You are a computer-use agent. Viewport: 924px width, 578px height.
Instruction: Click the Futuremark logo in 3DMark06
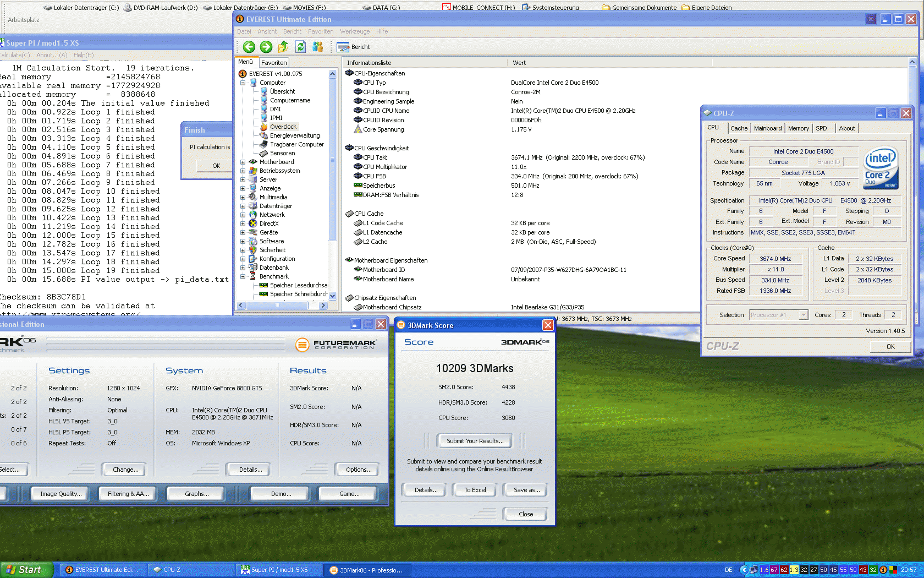pyautogui.click(x=337, y=345)
